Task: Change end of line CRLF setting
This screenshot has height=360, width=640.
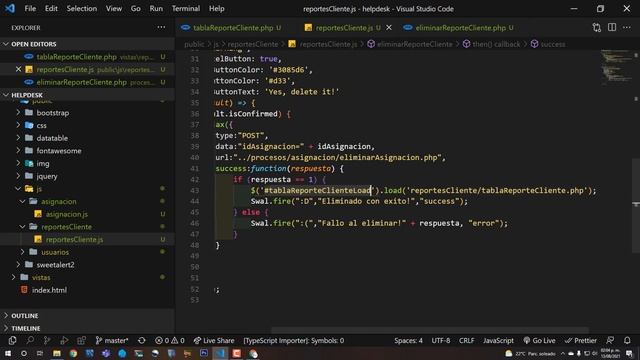Action: (467, 340)
